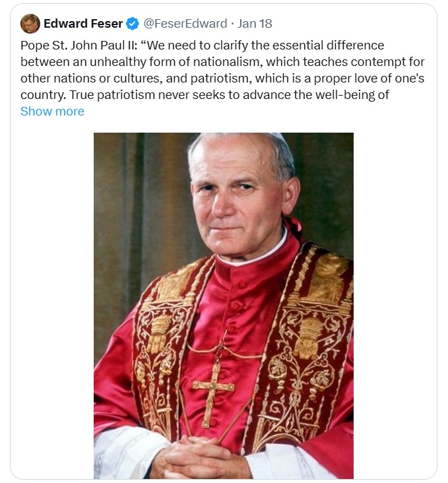This screenshot has height=483, width=448.
Task: Click the "Pope St. John Paul II" text
Action: (x=78, y=46)
